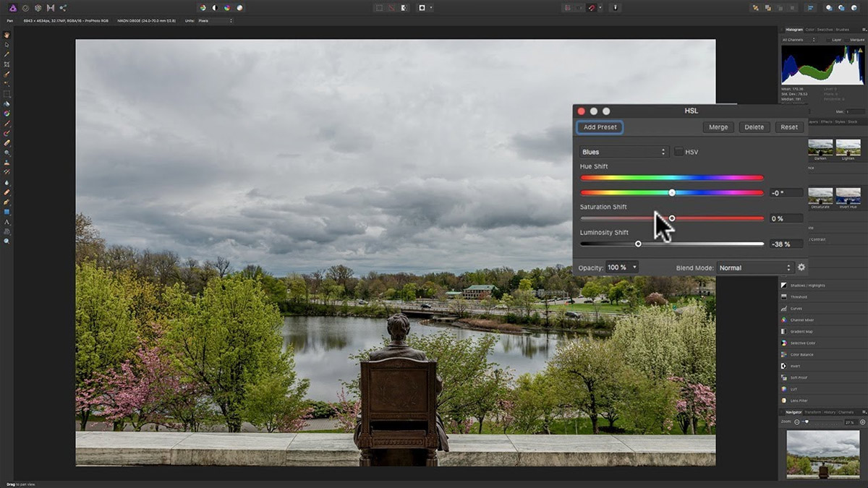Switch to the Photo persona icon

pyautogui.click(x=12, y=8)
